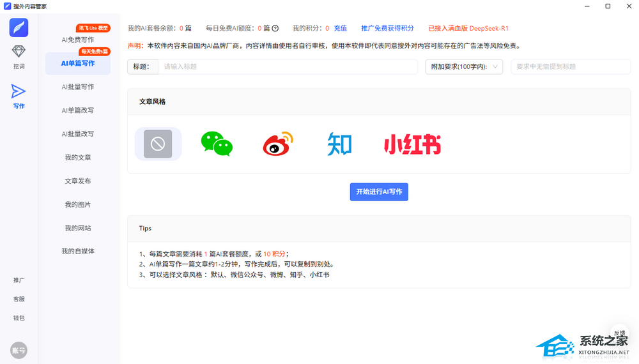Open 我的文章 in the sidebar
639x364 pixels.
click(x=78, y=158)
